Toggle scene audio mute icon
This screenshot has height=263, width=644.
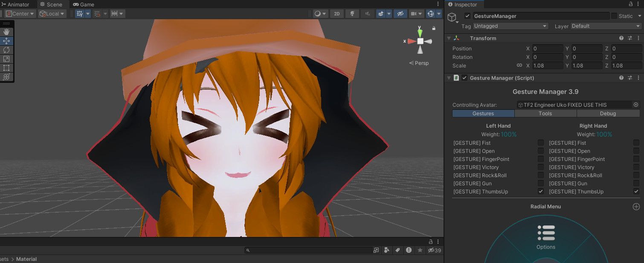click(x=367, y=14)
